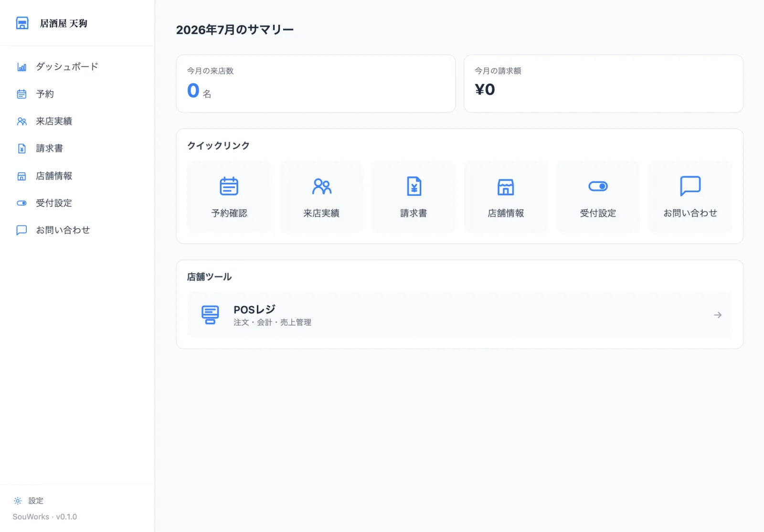Click the 受付設定 quick link label
764x532 pixels.
pyautogui.click(x=598, y=213)
